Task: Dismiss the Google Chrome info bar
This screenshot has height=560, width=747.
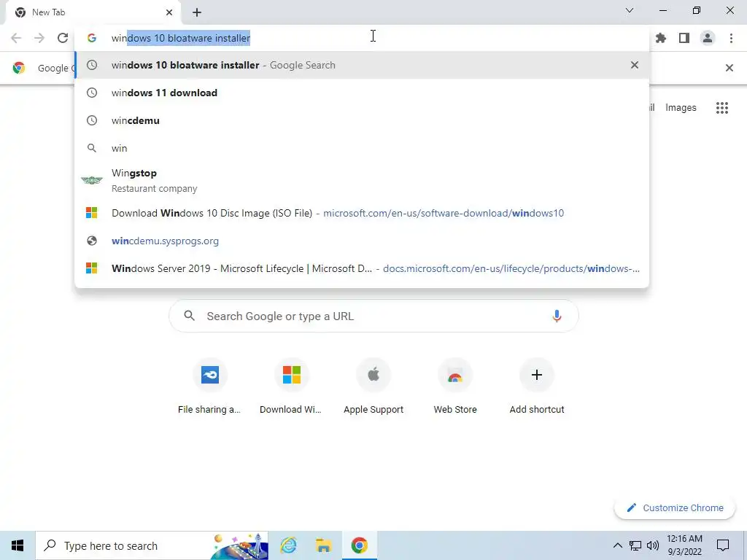Action: click(729, 68)
